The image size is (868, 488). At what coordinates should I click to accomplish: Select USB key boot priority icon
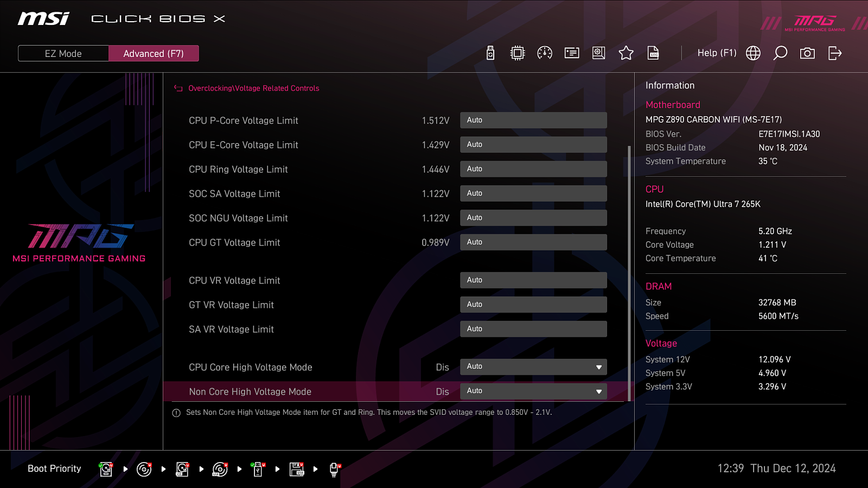pos(258,469)
